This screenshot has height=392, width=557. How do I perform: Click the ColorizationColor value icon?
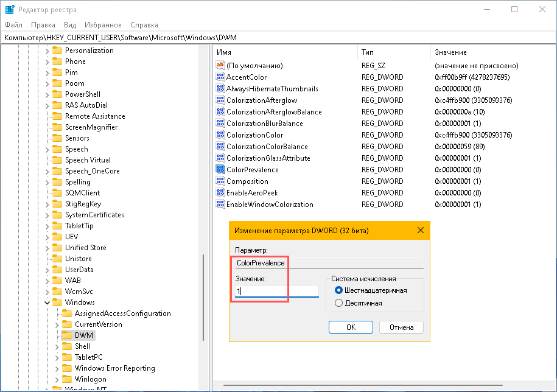pos(220,135)
